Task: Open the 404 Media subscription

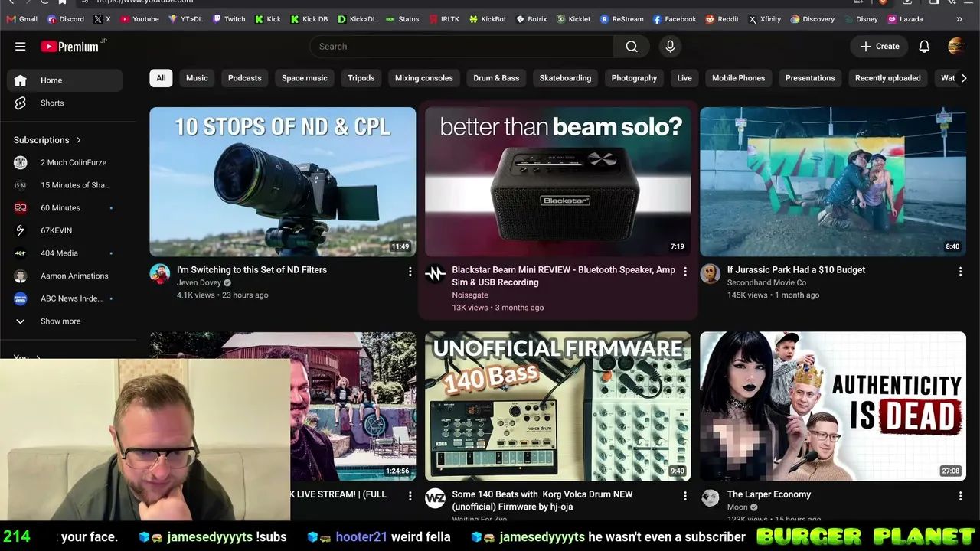Action: click(x=65, y=253)
